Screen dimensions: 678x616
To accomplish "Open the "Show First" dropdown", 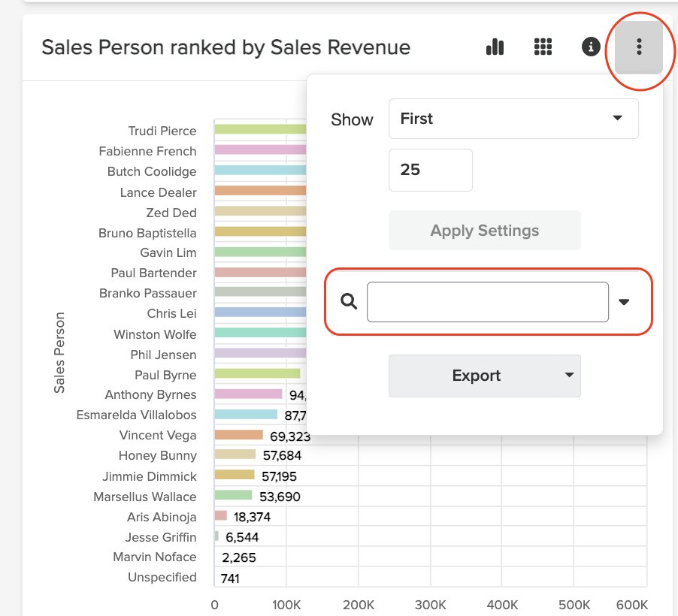I will pos(513,118).
